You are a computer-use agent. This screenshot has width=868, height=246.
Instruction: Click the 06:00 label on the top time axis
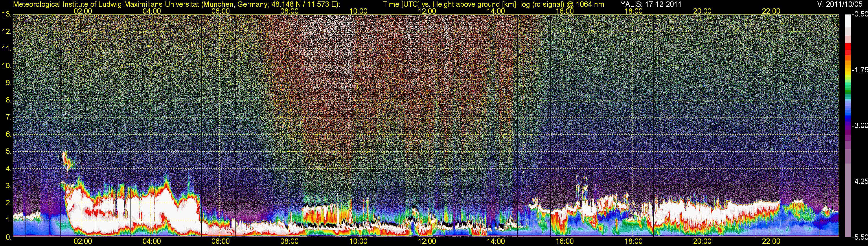point(221,11)
